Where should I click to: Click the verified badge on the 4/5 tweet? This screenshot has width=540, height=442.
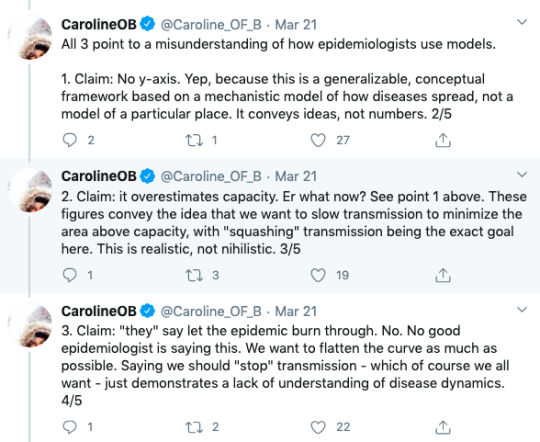point(148,311)
